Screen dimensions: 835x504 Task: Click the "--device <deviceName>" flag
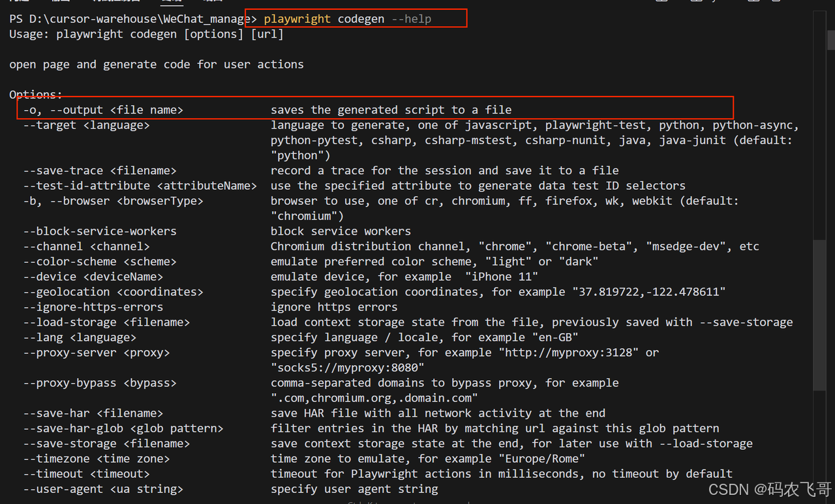point(93,276)
